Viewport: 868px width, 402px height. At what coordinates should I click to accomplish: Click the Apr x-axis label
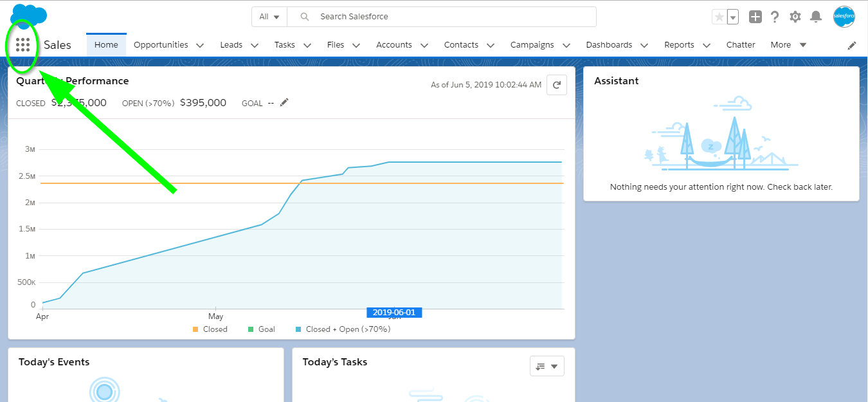tap(42, 316)
